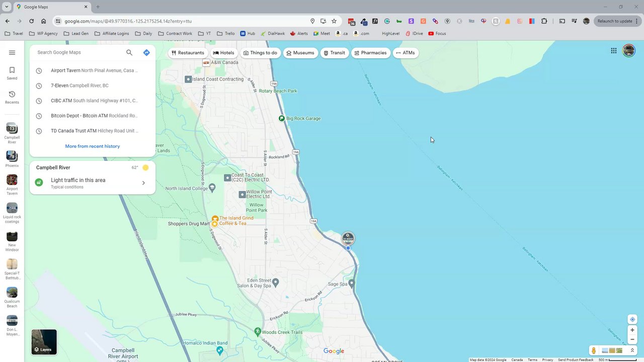The width and height of the screenshot is (644, 362).
Task: Expand the imagery strip arrow
Action: (x=632, y=350)
